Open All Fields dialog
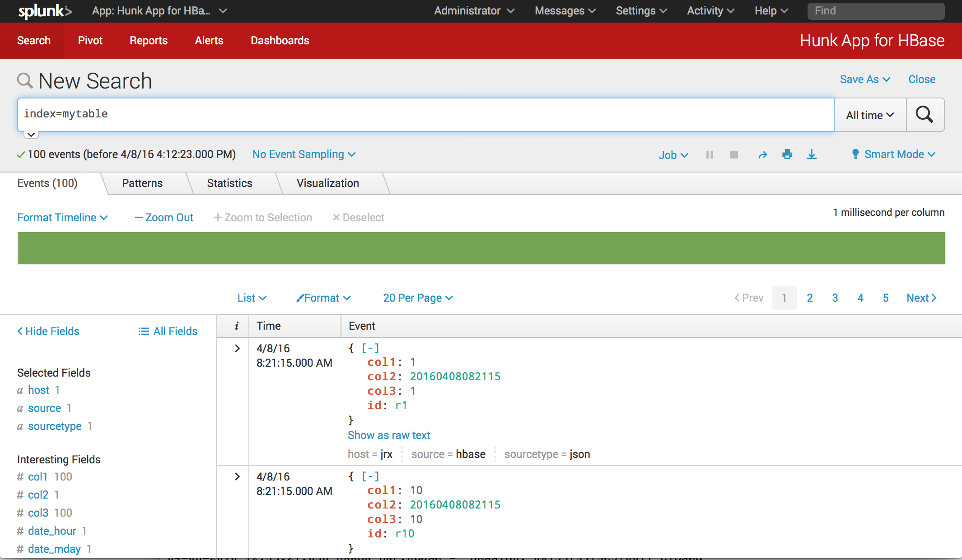This screenshot has height=560, width=962. tap(168, 331)
